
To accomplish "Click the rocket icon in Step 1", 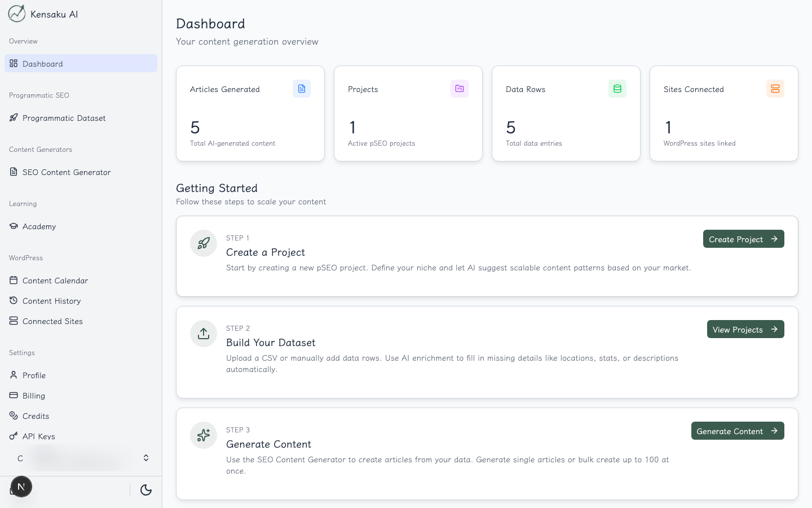I will (204, 243).
